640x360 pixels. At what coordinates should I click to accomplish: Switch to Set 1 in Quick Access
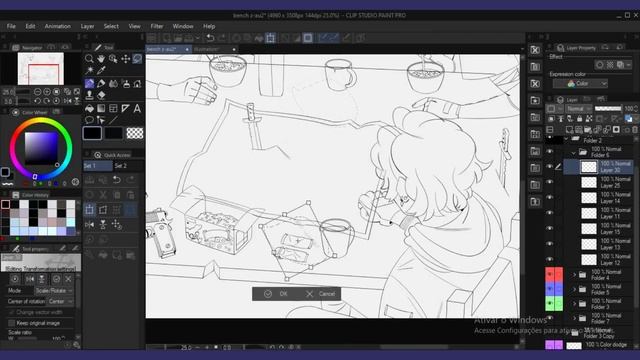[98, 166]
